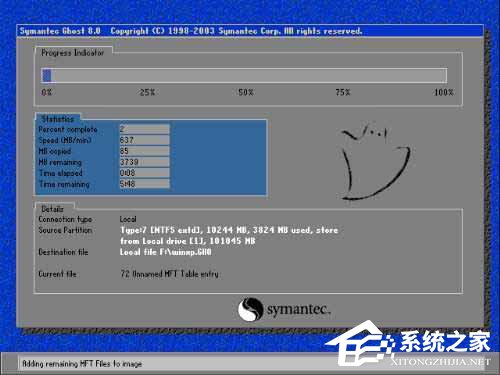This screenshot has width=500, height=375.
Task: Select the MB copied value field
Action: pos(144,151)
